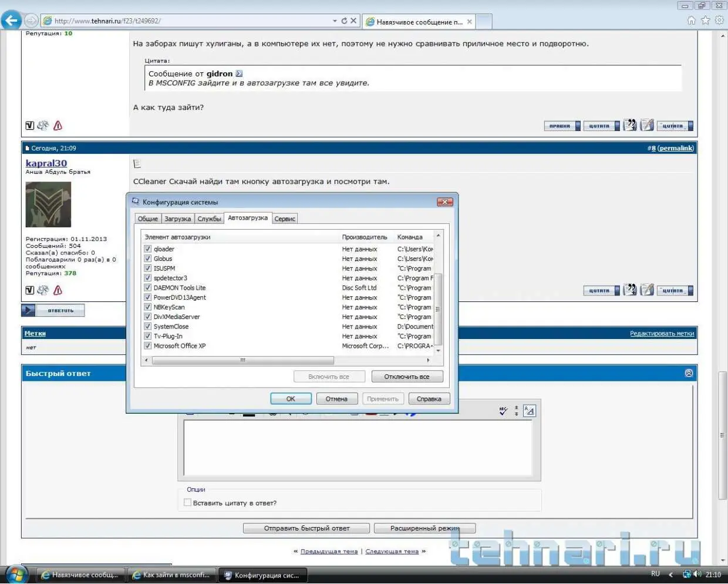The image size is (728, 584).
Task: Open Favorites via the star icon
Action: coord(705,21)
